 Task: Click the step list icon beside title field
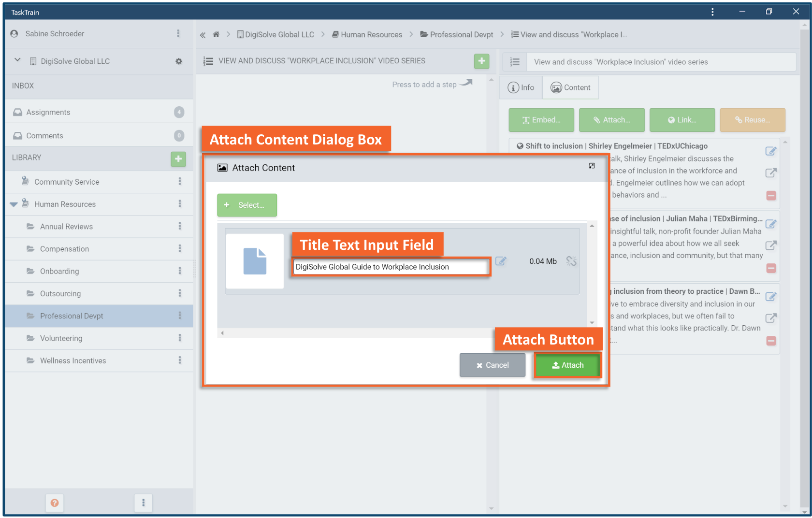[x=515, y=62]
